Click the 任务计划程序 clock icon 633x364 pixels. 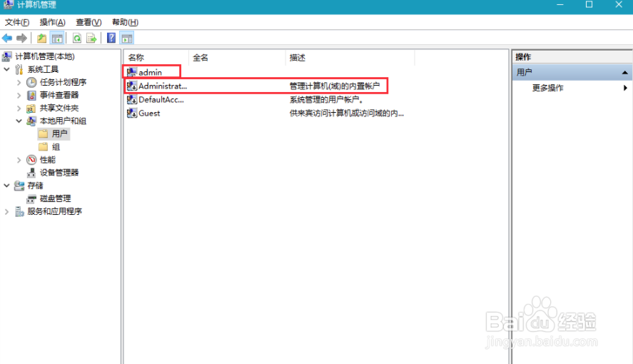[31, 82]
